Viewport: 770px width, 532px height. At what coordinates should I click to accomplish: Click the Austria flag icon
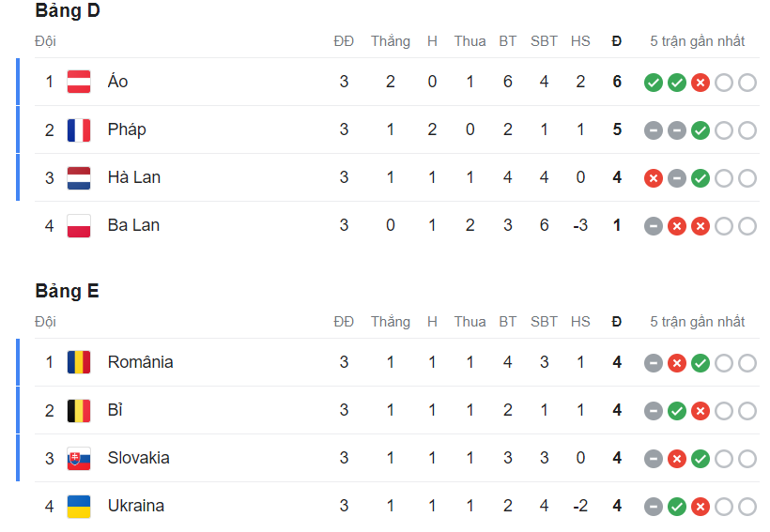(79, 82)
